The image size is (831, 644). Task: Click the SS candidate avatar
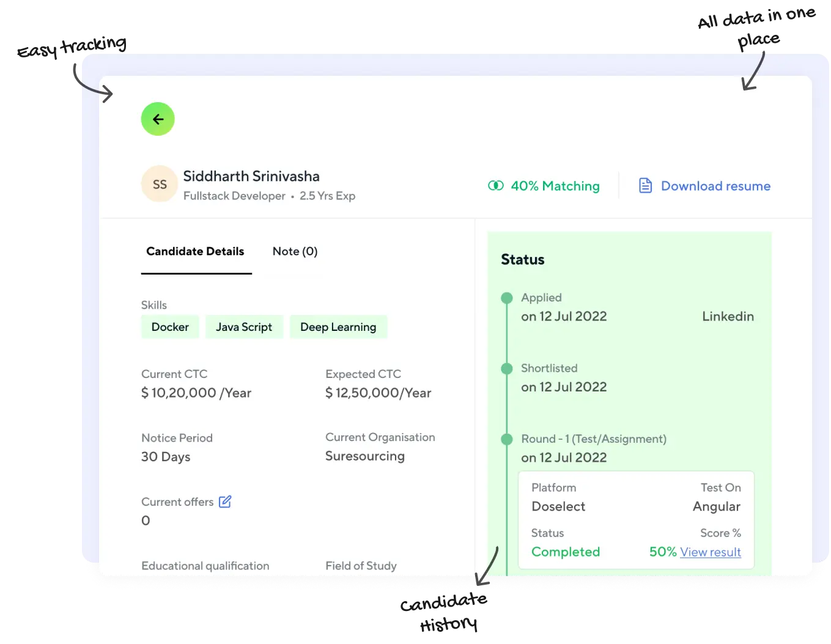[x=160, y=185]
